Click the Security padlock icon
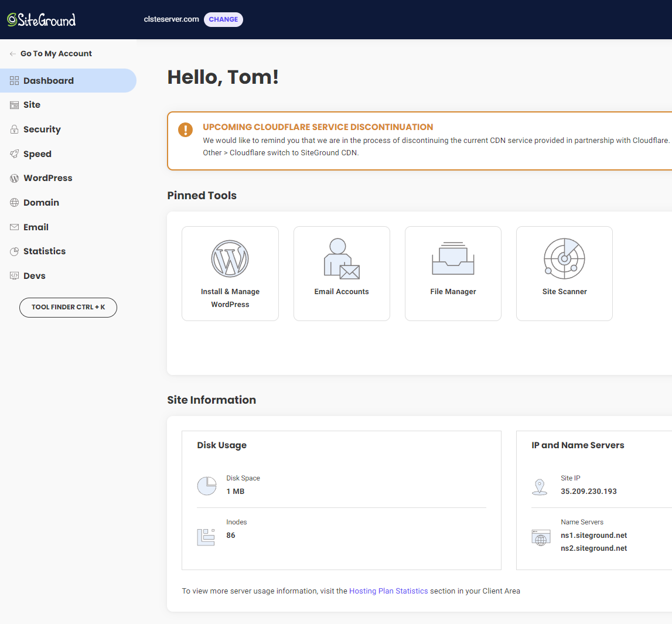Viewport: 672px width, 624px height. pyautogui.click(x=14, y=129)
